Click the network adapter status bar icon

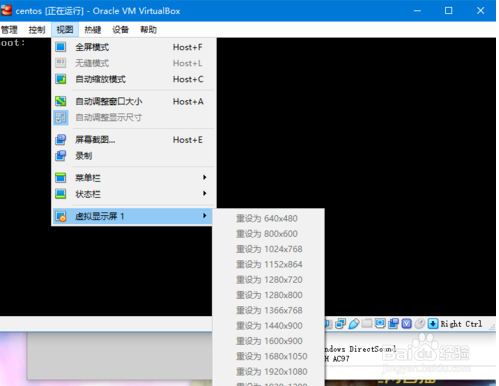click(x=340, y=324)
